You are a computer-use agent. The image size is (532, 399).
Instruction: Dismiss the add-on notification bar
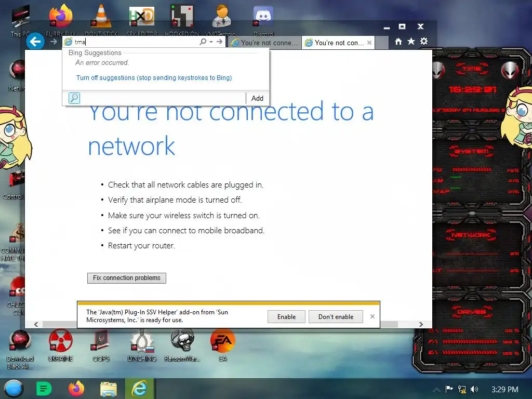click(x=372, y=316)
